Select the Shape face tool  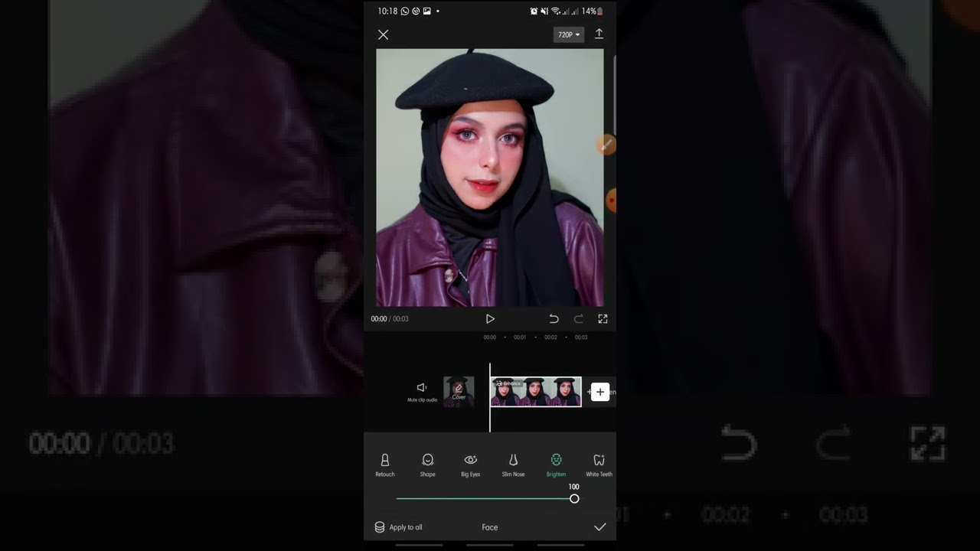tap(428, 465)
